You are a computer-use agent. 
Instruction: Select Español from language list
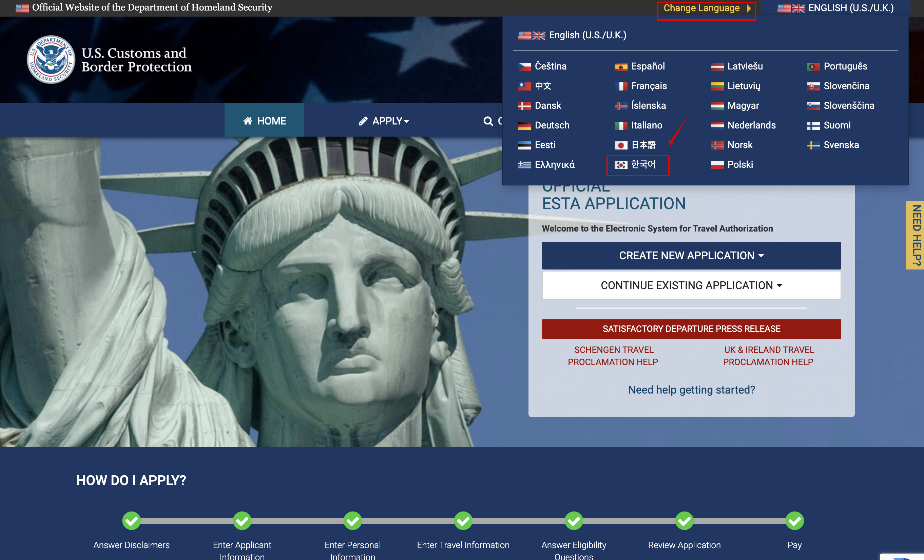click(x=647, y=66)
